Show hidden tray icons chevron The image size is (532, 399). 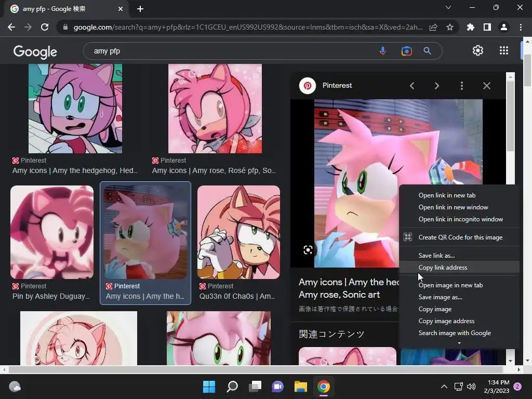point(444,387)
